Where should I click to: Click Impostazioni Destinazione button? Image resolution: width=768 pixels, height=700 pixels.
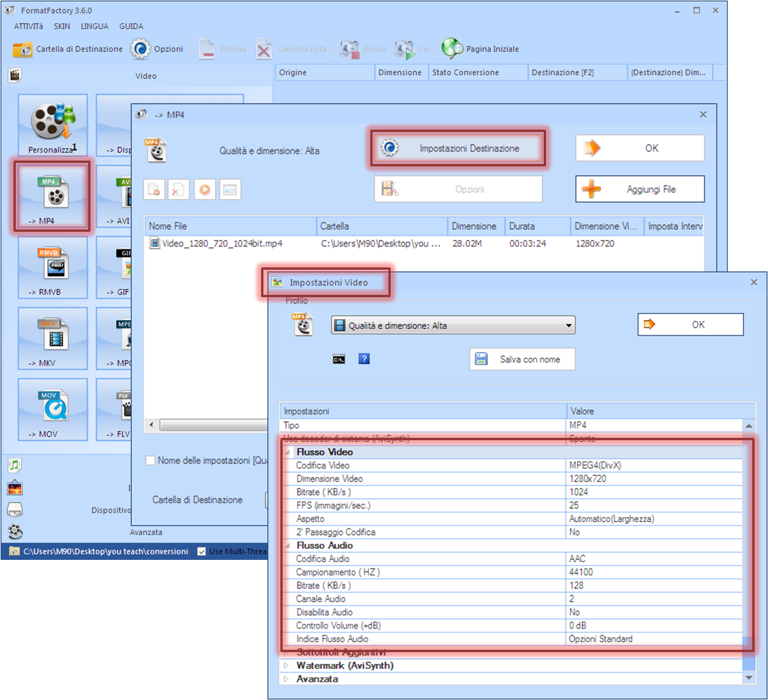(458, 148)
